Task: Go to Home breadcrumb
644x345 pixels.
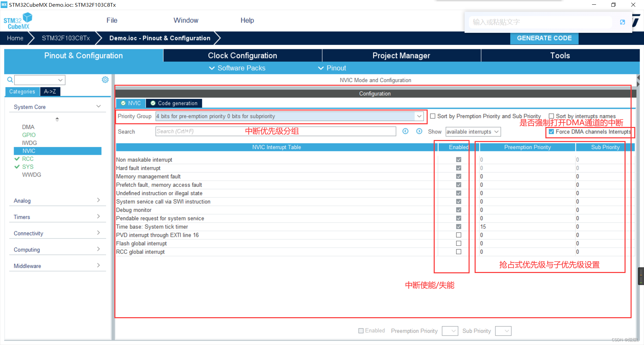Action: pos(15,38)
